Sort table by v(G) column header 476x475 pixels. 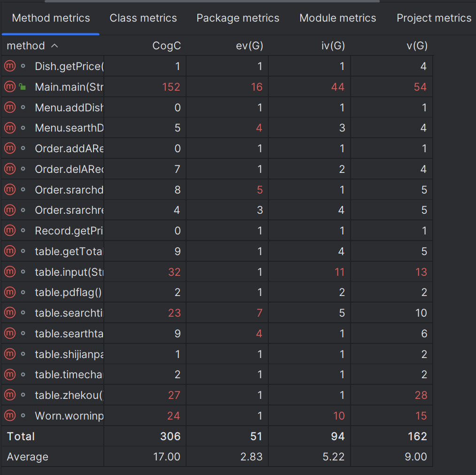point(417,46)
